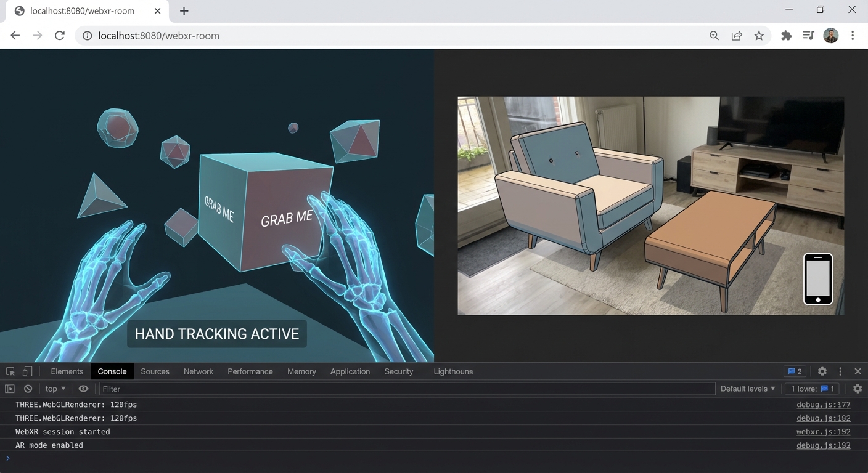This screenshot has height=473, width=868.
Task: Reload the webxr-room page
Action: pyautogui.click(x=60, y=36)
